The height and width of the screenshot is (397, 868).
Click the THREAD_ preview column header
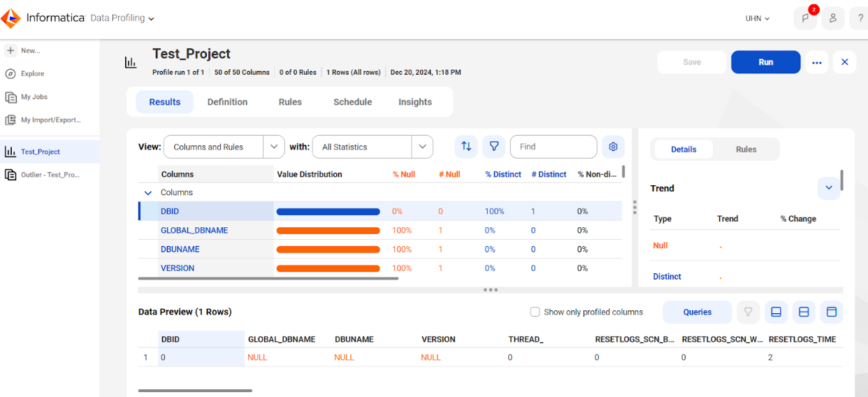(x=526, y=339)
